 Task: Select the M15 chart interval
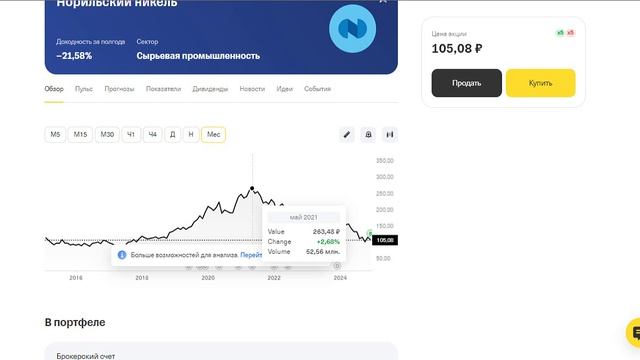(80, 134)
